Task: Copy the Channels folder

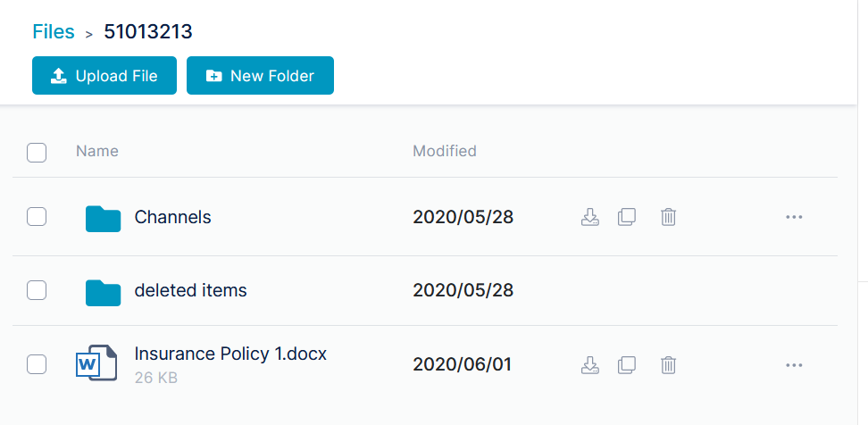Action: click(627, 217)
